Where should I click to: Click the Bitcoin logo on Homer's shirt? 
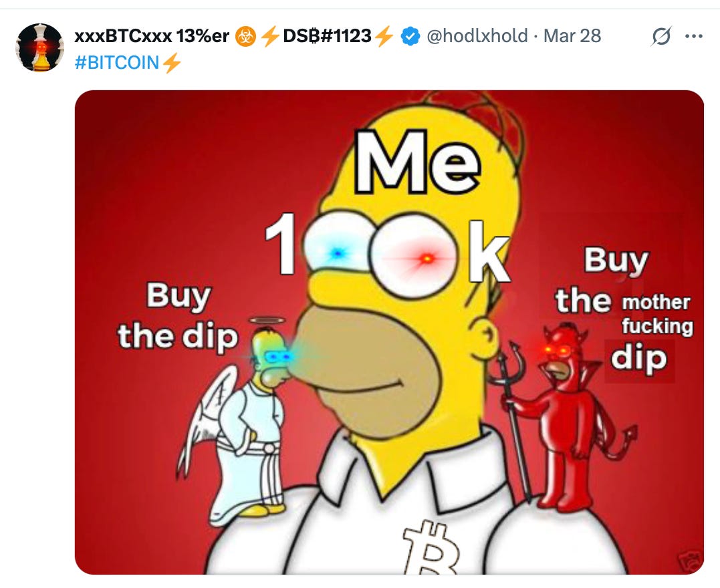tap(431, 547)
